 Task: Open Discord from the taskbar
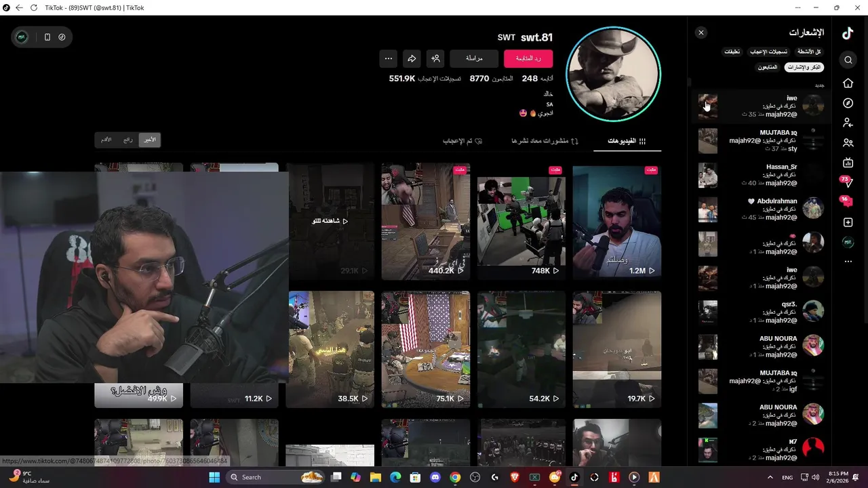(435, 477)
